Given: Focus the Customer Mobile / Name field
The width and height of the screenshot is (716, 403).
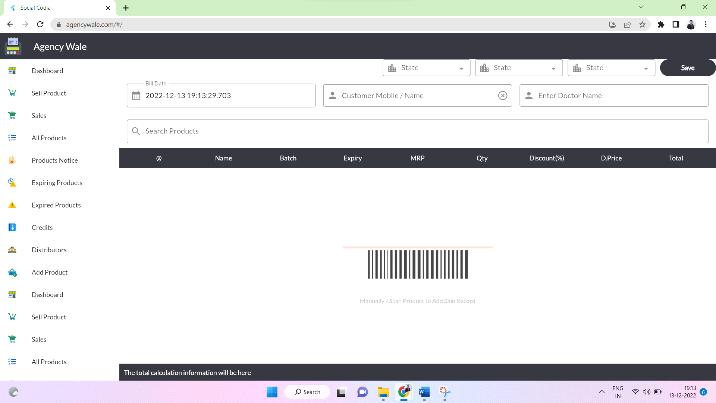Looking at the screenshot, I should [x=417, y=95].
